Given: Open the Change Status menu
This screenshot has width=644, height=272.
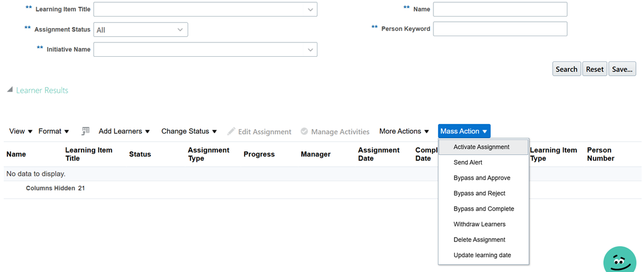Looking at the screenshot, I should [189, 131].
